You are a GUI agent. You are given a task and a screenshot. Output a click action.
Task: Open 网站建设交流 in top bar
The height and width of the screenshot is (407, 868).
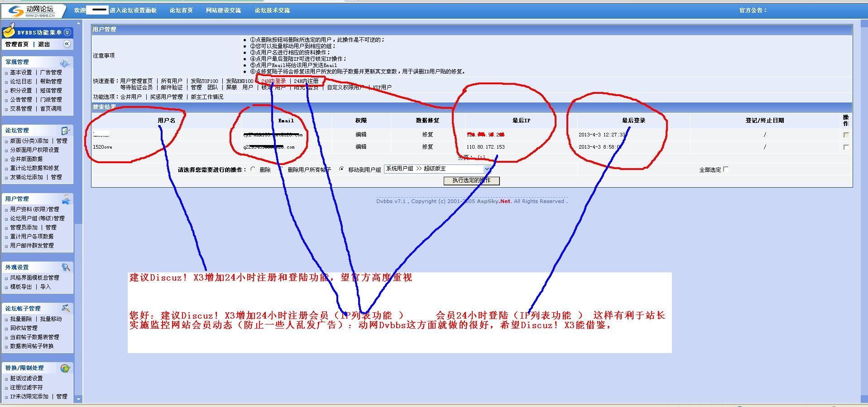(x=223, y=10)
